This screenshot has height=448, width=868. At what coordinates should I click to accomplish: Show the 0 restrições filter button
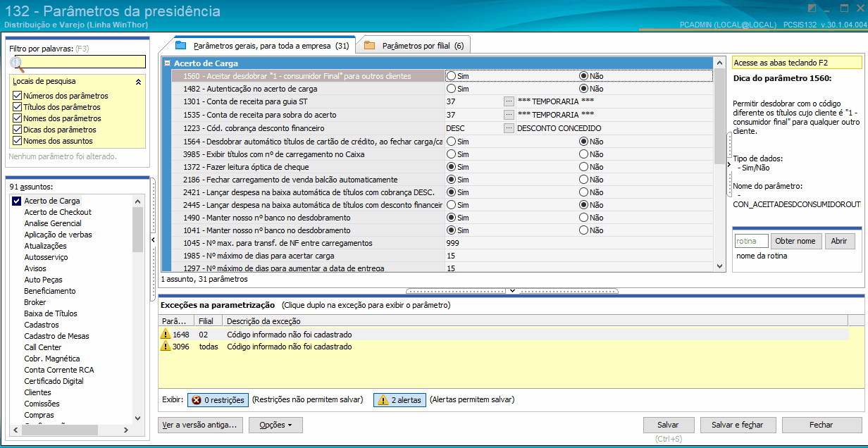[x=217, y=400]
